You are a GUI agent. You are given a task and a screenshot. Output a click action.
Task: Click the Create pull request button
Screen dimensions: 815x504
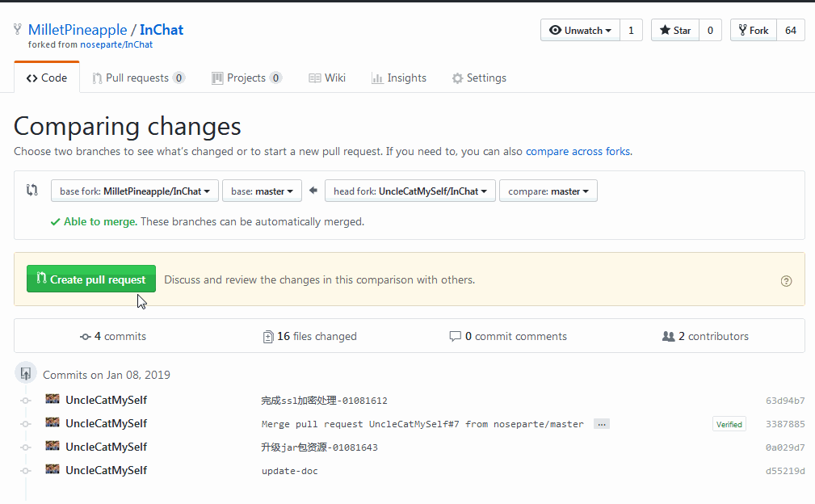(90, 279)
